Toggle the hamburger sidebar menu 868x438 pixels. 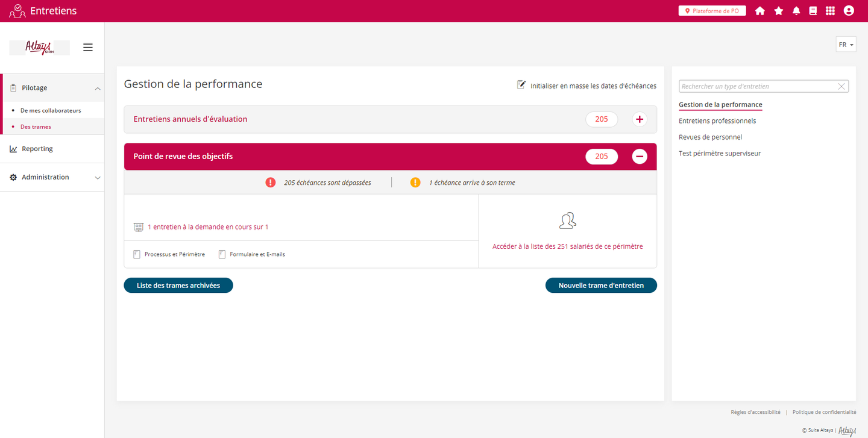[88, 48]
